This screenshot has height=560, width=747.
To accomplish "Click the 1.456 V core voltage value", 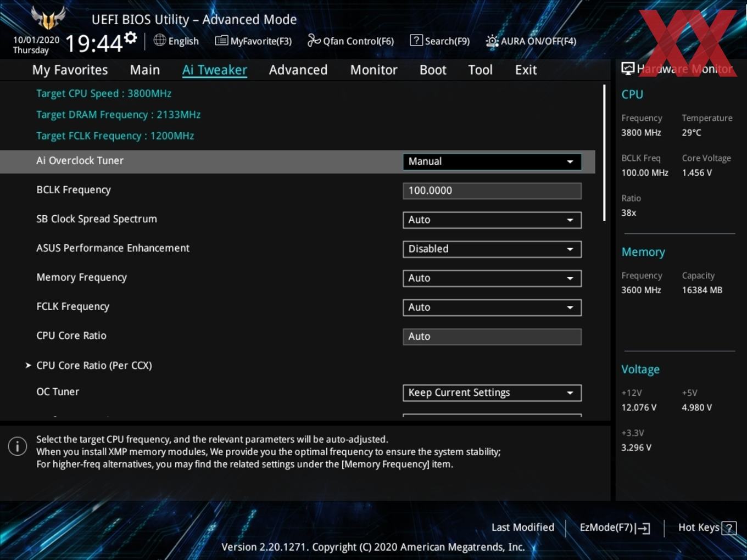I will pyautogui.click(x=696, y=172).
